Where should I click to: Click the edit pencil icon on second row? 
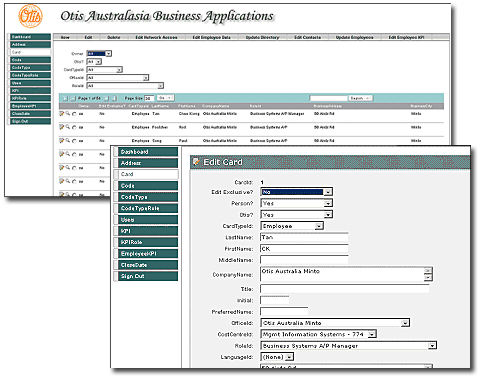pos(62,127)
